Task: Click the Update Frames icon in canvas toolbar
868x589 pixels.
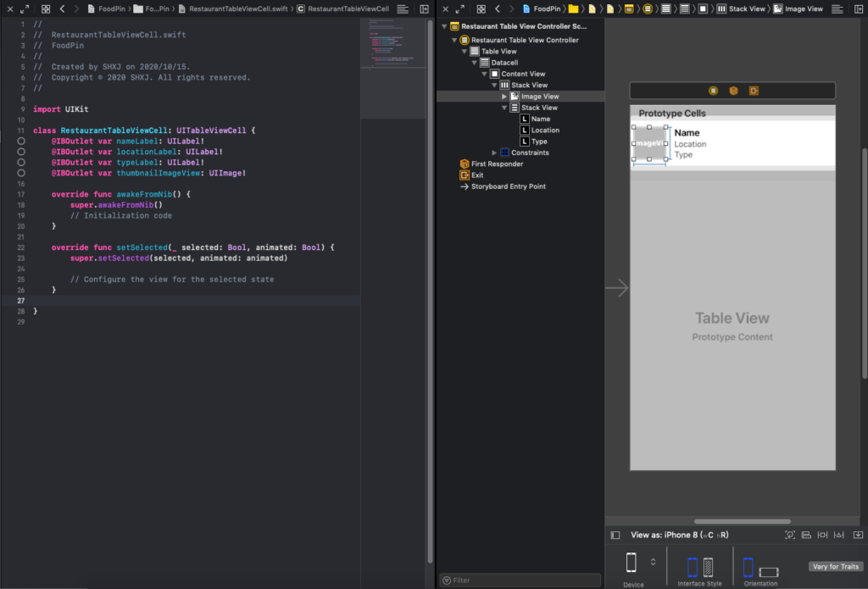Action: tap(790, 535)
